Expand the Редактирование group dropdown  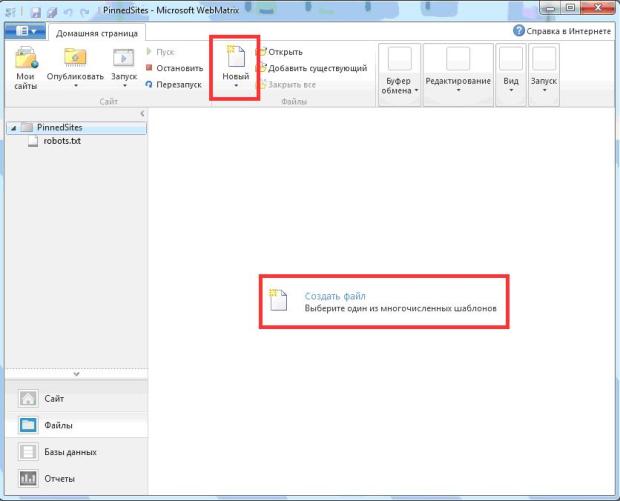tap(457, 74)
